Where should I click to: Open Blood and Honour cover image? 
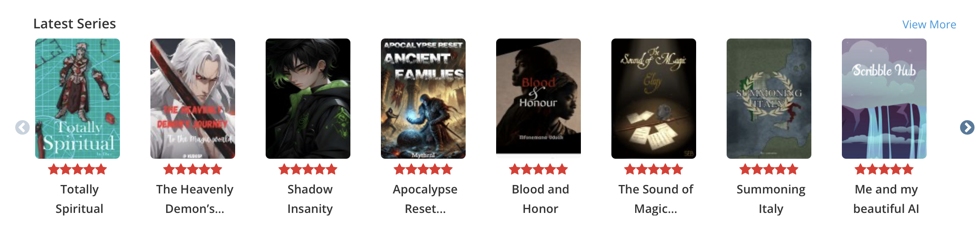[539, 99]
